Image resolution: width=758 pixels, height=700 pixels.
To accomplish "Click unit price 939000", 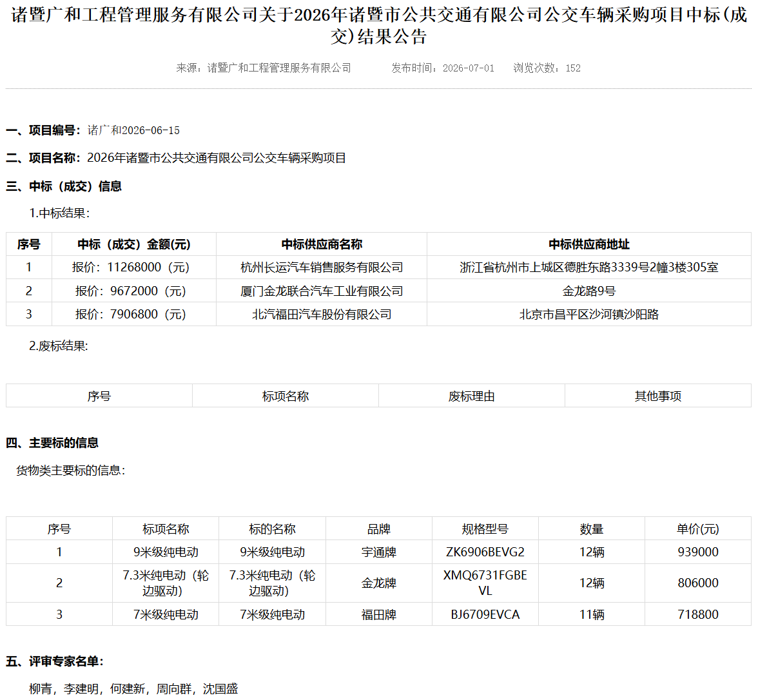I will click(x=698, y=552).
